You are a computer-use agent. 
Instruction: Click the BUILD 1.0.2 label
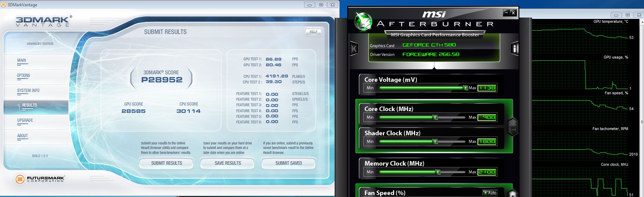(40, 156)
